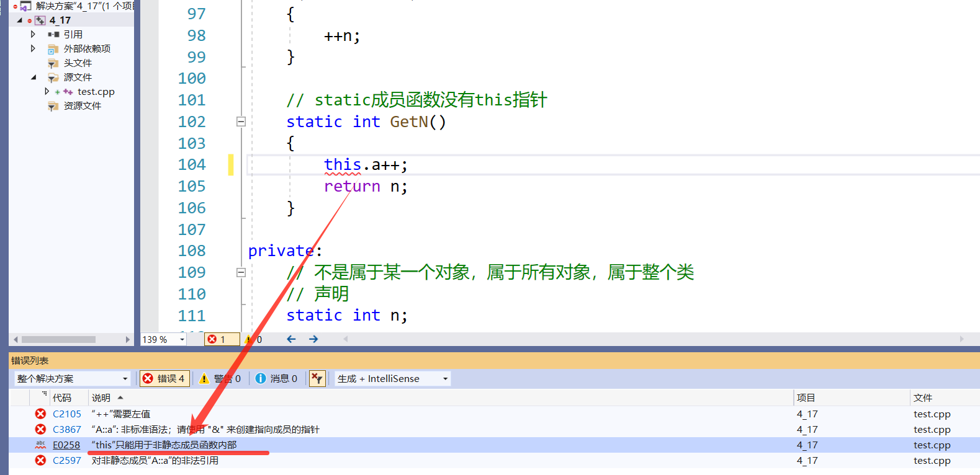The height and width of the screenshot is (475, 980).
Task: Click the 4_17 project icon
Action: pos(40,20)
